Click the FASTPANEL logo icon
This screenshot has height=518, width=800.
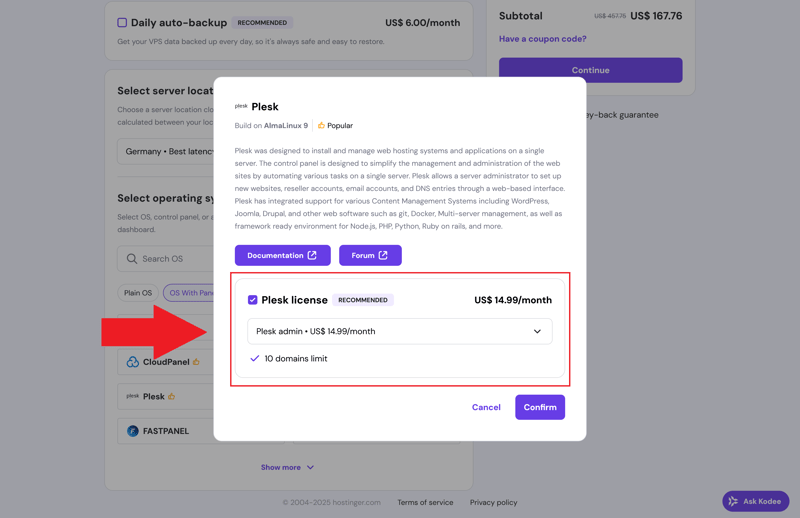coord(133,431)
